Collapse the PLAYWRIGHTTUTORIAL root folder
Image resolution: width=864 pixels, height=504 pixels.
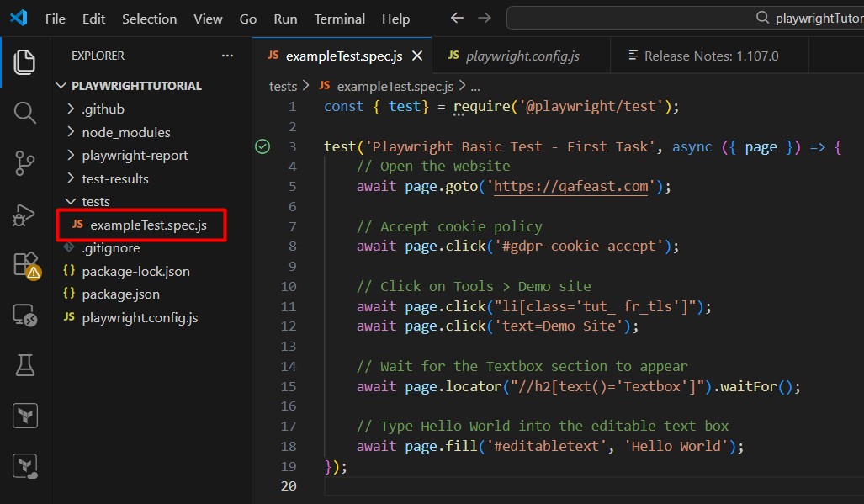point(136,86)
